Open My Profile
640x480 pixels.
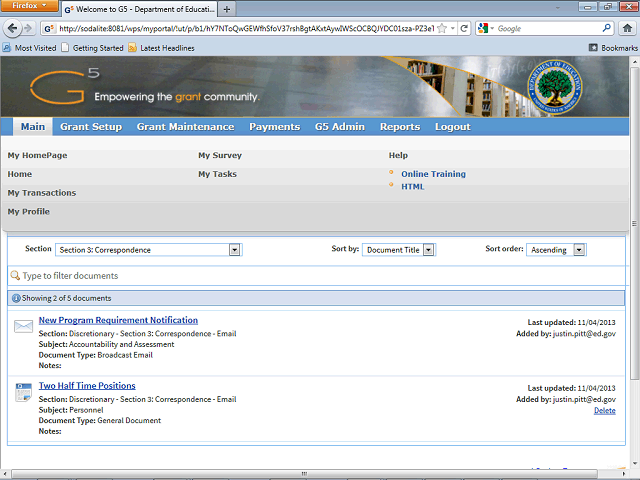pos(29,211)
